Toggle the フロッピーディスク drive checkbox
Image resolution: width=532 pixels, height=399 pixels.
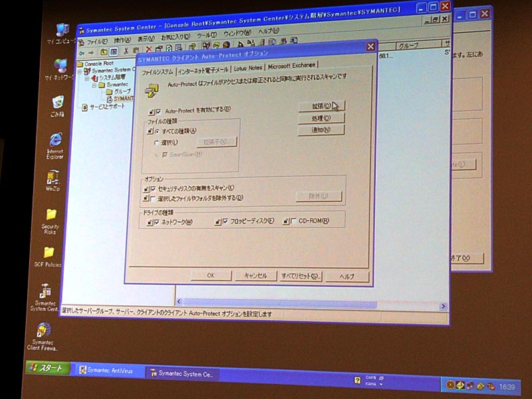225,221
